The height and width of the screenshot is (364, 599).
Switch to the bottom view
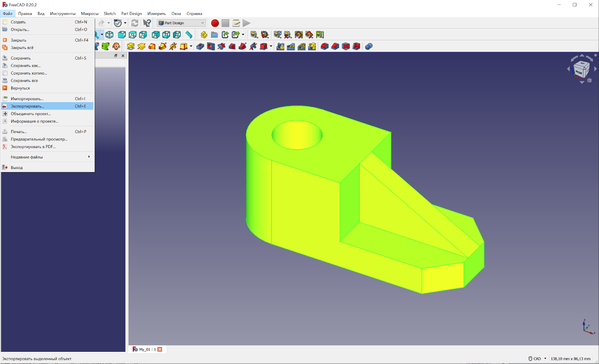pos(166,35)
